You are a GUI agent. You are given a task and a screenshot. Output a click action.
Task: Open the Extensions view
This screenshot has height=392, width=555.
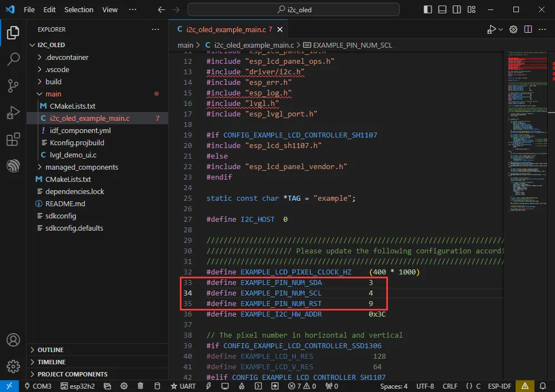(x=13, y=139)
